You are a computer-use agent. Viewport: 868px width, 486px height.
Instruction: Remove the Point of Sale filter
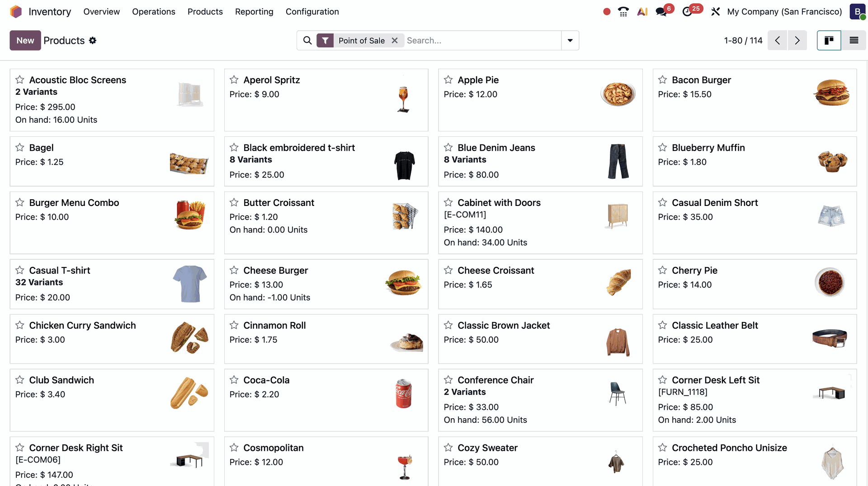pos(394,40)
